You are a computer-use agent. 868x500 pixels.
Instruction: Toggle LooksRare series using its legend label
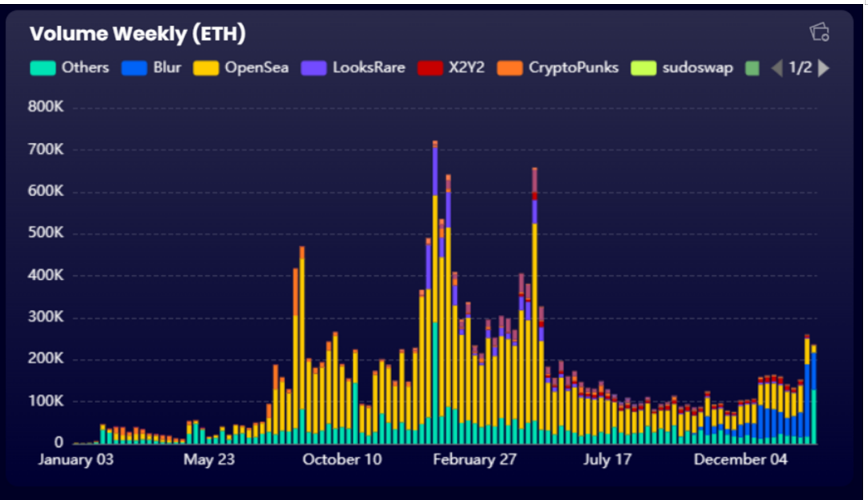tap(368, 68)
